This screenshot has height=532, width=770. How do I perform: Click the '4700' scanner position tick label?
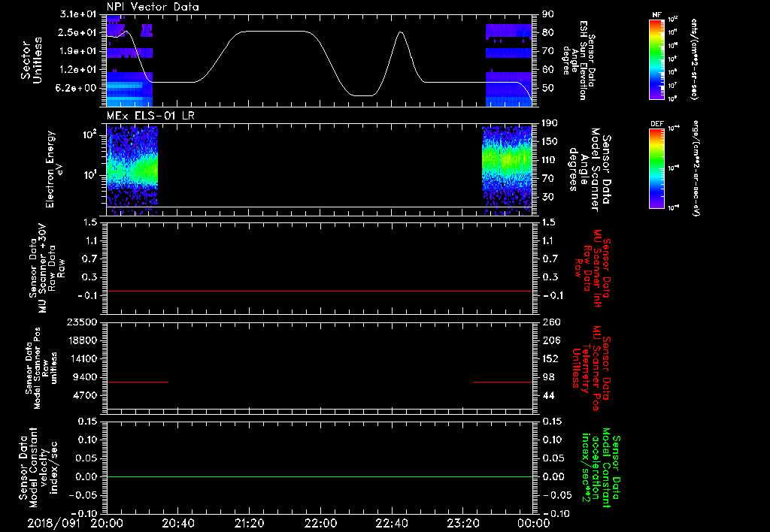(84, 395)
